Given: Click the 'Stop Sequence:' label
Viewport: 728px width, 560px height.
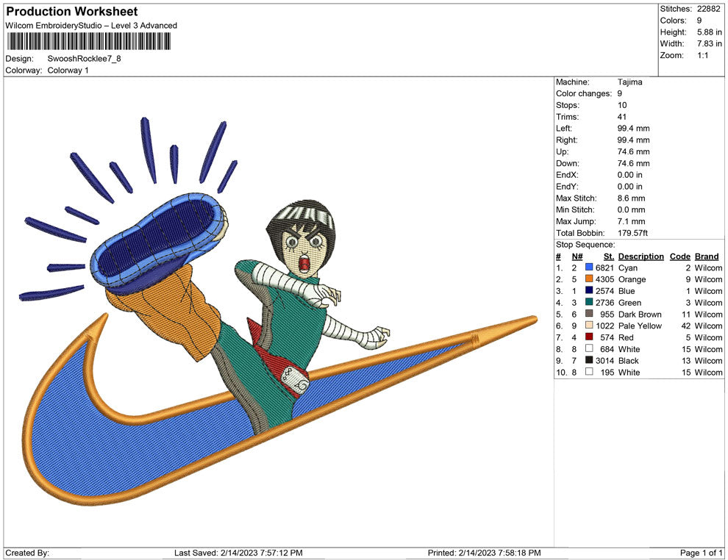Looking at the screenshot, I should (585, 245).
